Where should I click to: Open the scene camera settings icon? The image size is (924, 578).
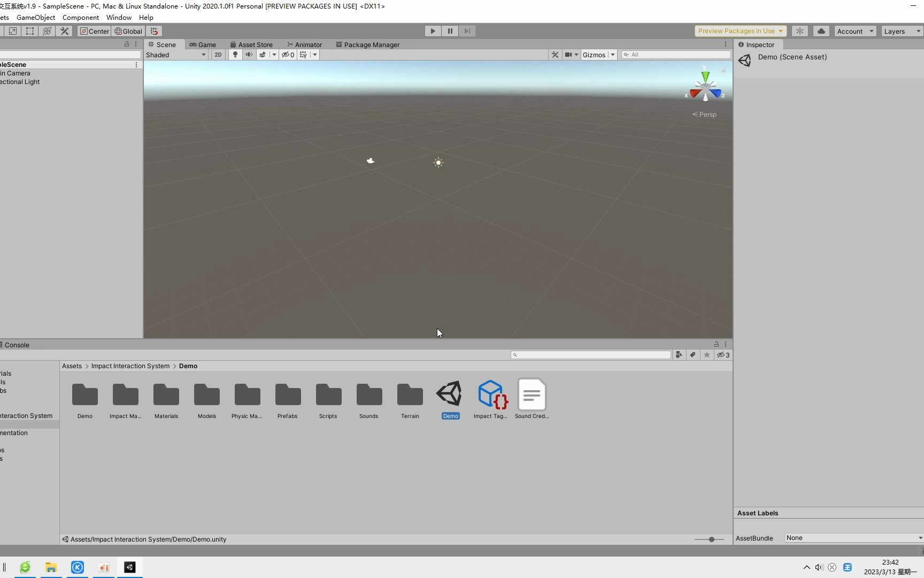(568, 54)
